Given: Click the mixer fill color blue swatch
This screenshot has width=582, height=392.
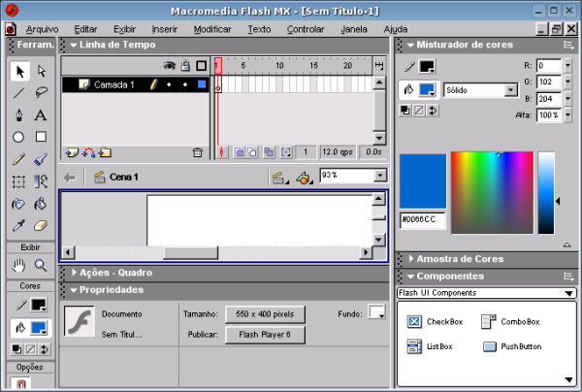Looking at the screenshot, I should tap(427, 89).
